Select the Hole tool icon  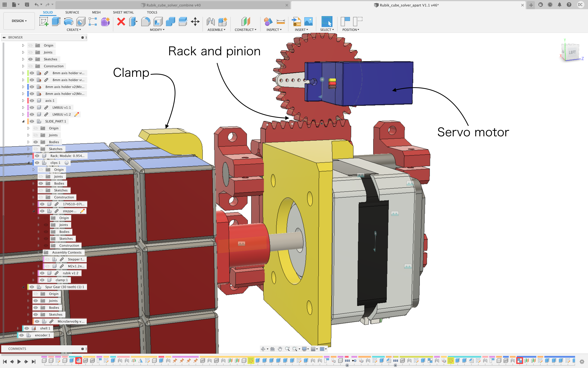click(x=81, y=21)
